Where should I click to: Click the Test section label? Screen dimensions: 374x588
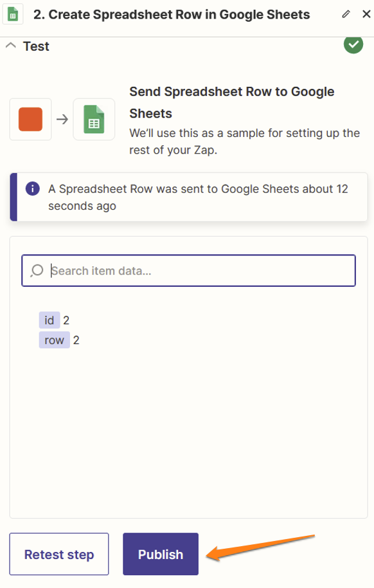click(36, 46)
